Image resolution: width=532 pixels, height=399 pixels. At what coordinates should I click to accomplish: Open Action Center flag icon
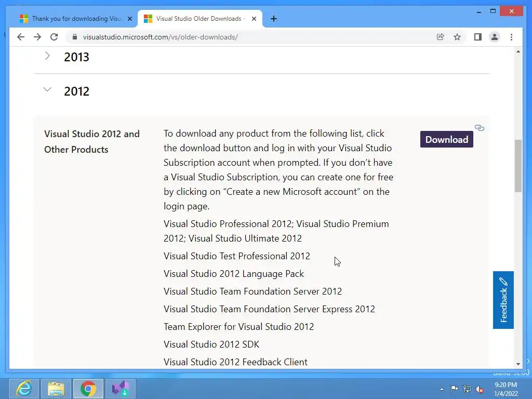[454, 389]
